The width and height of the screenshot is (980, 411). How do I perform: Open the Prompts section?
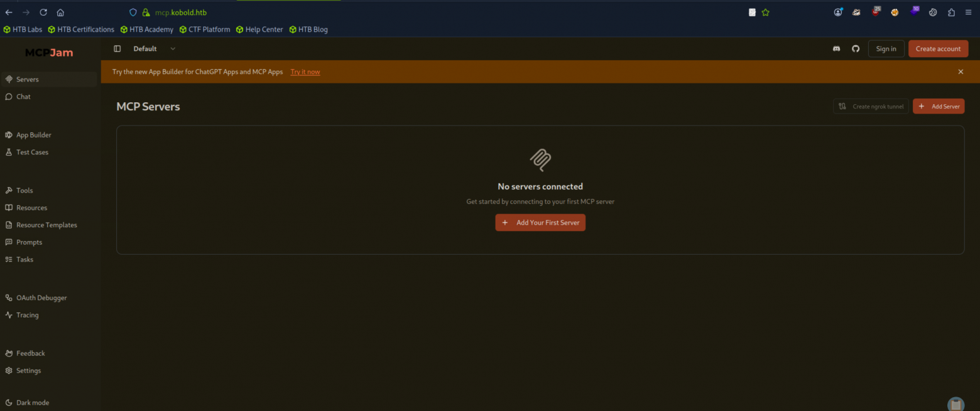[x=28, y=242]
